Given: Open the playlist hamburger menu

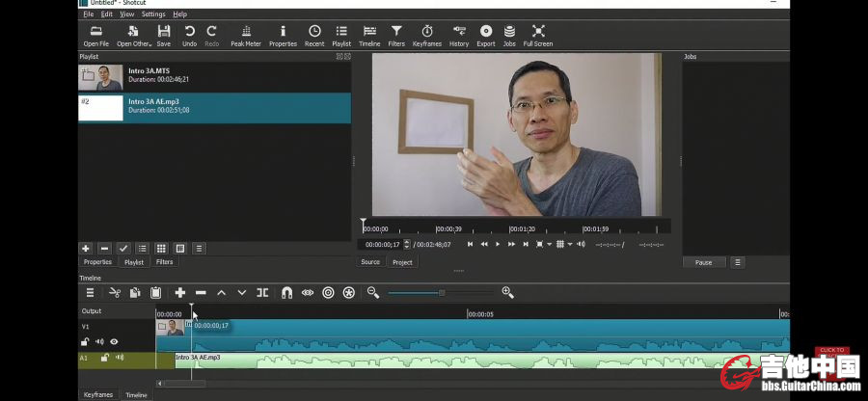Looking at the screenshot, I should [200, 249].
